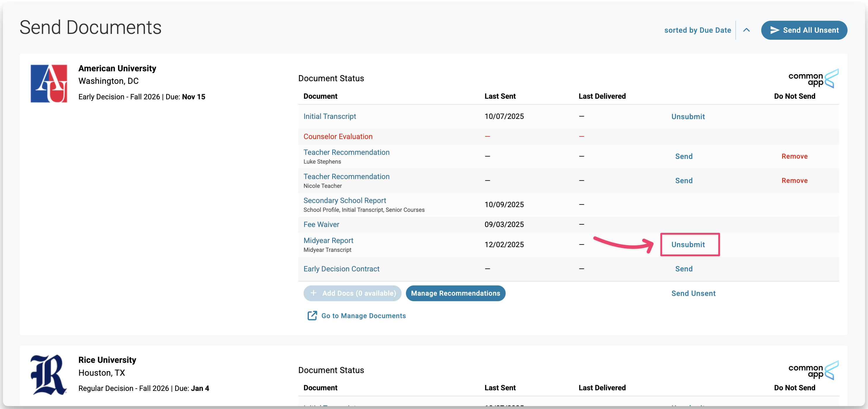The height and width of the screenshot is (409, 868).
Task: Remove Luke Stephens' Teacher Recommendation
Action: [794, 156]
